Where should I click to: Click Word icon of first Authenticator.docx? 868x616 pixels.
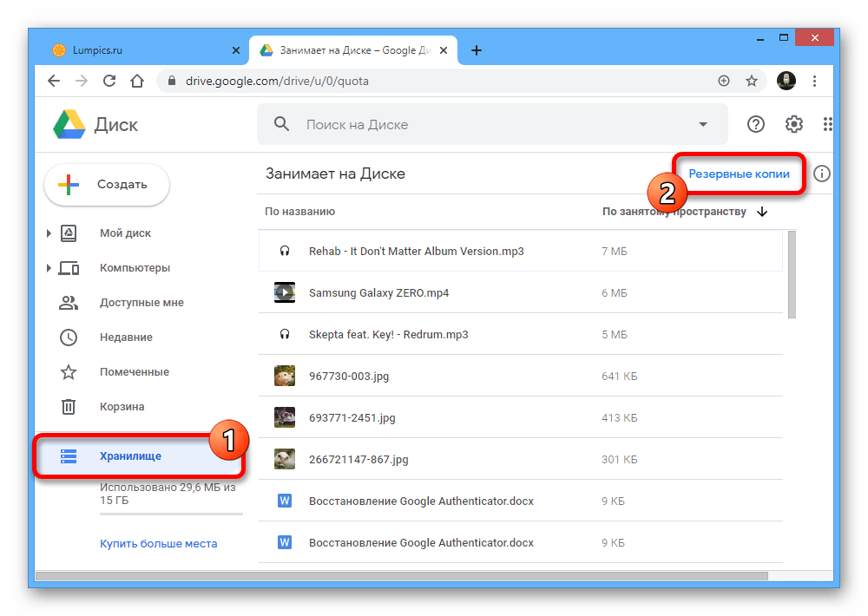coord(285,501)
